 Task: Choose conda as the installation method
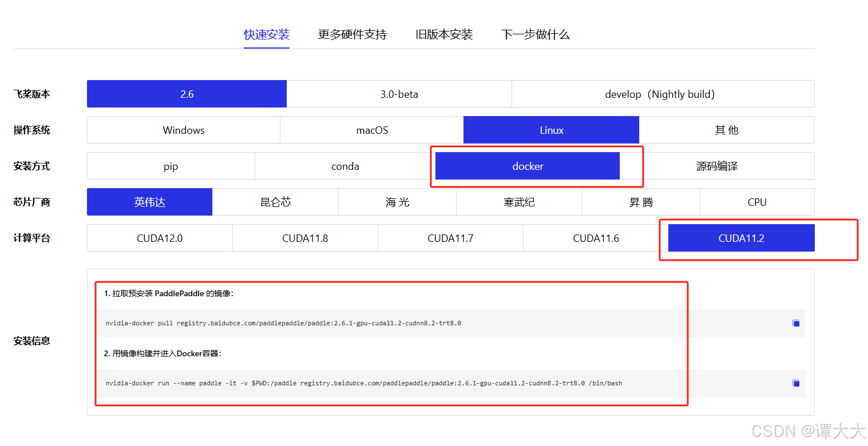click(345, 166)
